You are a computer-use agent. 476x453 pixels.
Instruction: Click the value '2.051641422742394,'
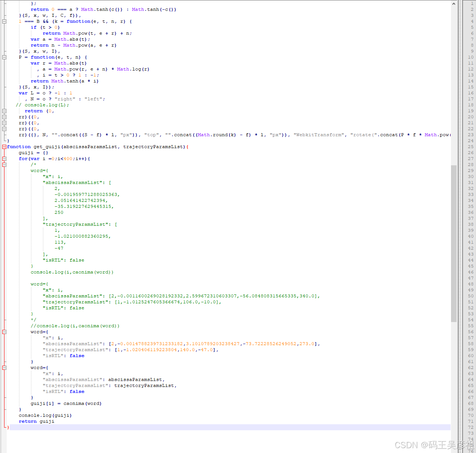click(81, 200)
